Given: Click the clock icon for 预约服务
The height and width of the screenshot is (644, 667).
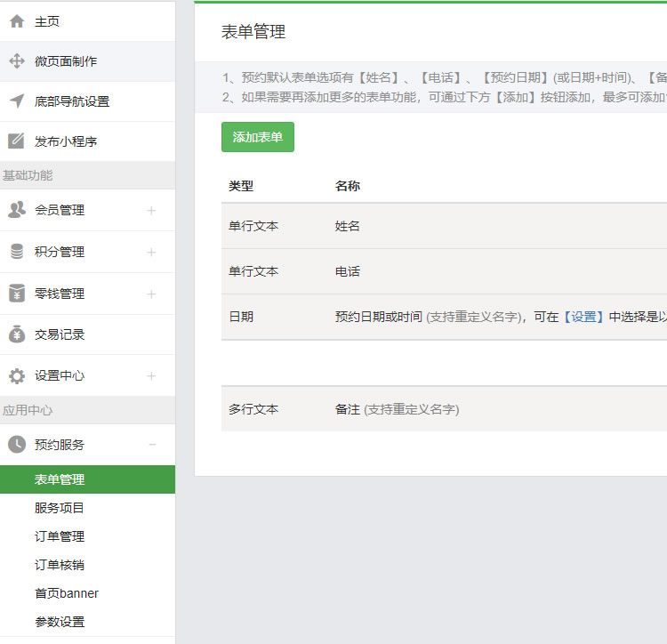Looking at the screenshot, I should [x=16, y=445].
